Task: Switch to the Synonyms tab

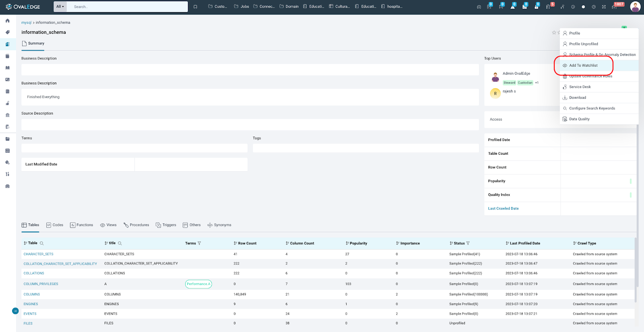Action: 219,225
